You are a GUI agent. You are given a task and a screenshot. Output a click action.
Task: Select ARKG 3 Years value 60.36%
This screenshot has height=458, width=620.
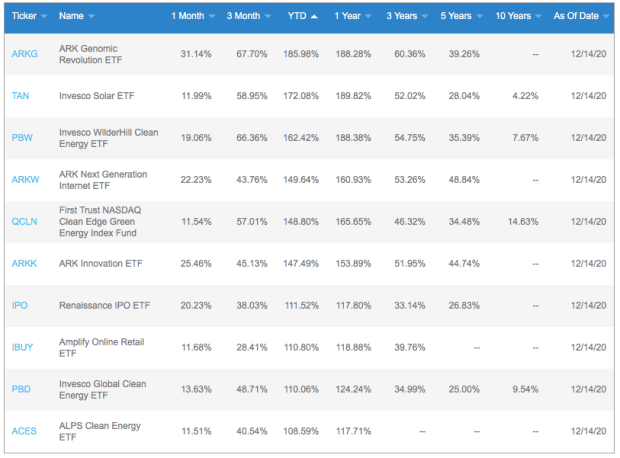point(410,54)
